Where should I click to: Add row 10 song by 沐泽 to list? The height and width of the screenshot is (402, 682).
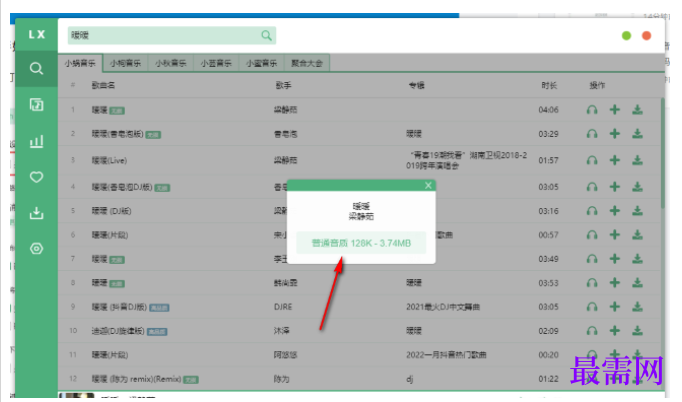[615, 331]
